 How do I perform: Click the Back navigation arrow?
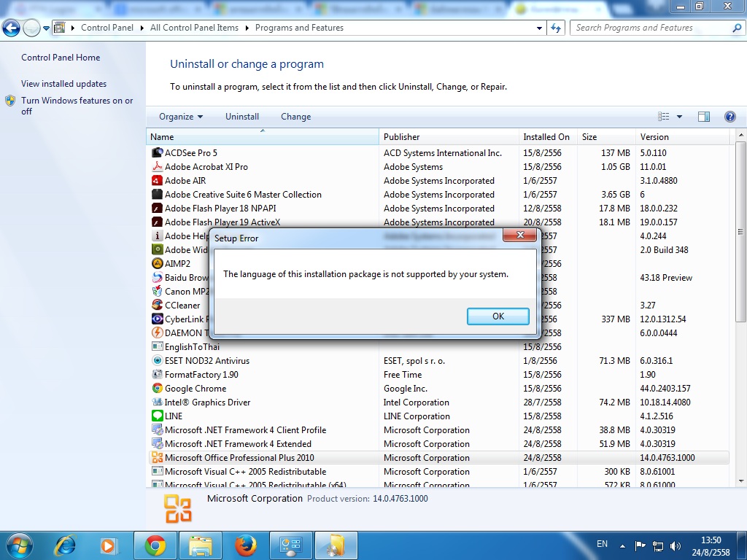[11, 28]
